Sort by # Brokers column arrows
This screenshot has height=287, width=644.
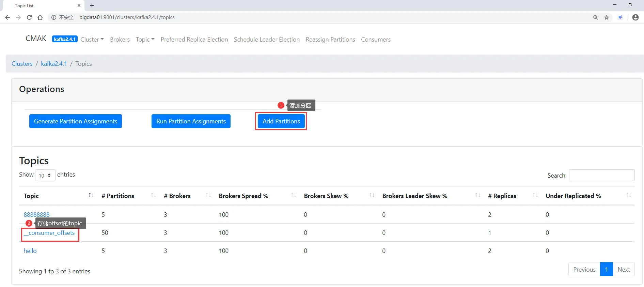208,195
